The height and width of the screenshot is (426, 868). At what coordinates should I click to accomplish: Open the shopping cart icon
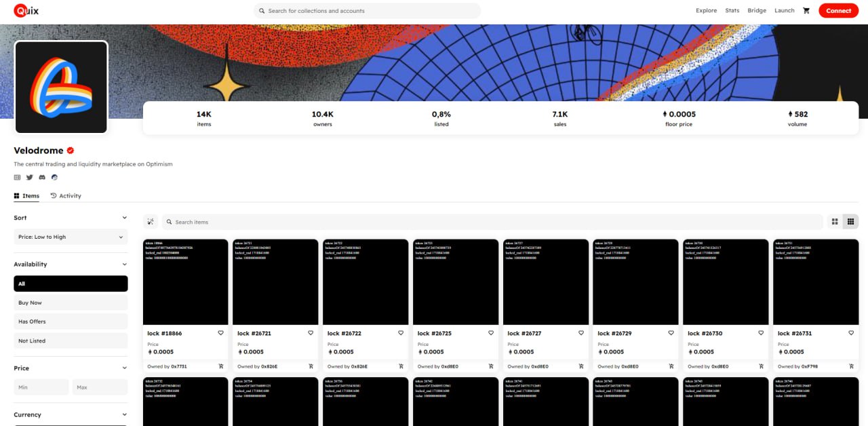806,11
